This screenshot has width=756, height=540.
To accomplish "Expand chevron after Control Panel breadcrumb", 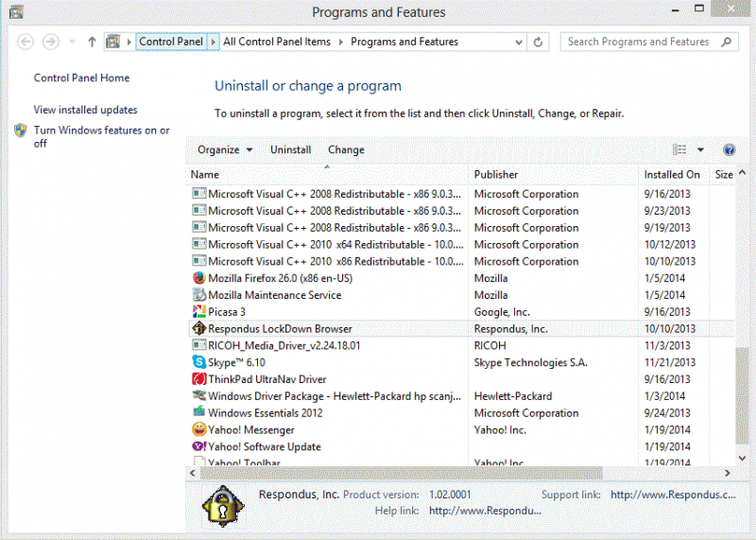I will tap(214, 42).
